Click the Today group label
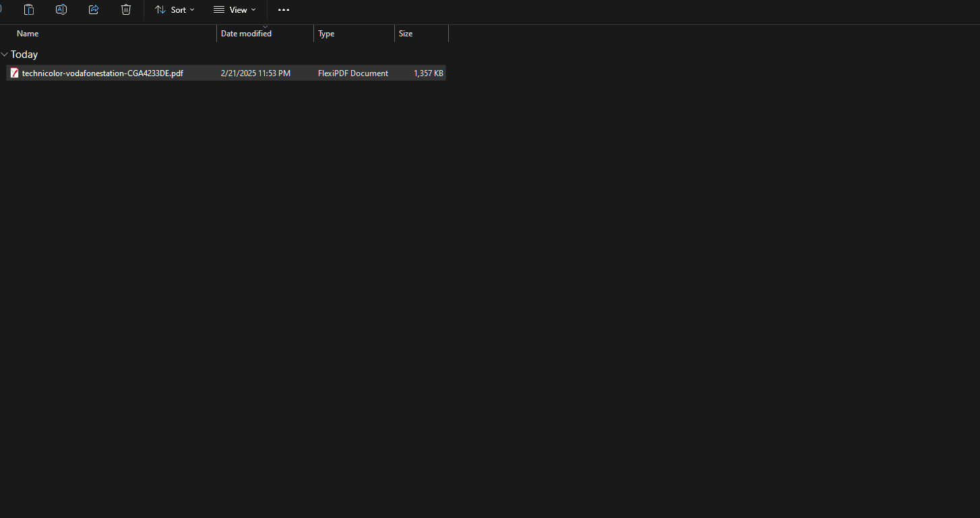This screenshot has height=518, width=980. pyautogui.click(x=24, y=55)
